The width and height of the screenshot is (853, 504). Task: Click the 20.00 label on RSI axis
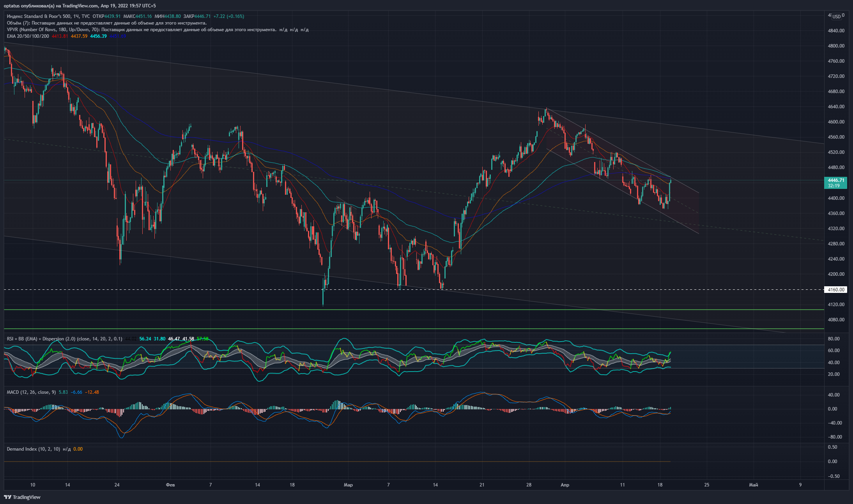point(834,374)
